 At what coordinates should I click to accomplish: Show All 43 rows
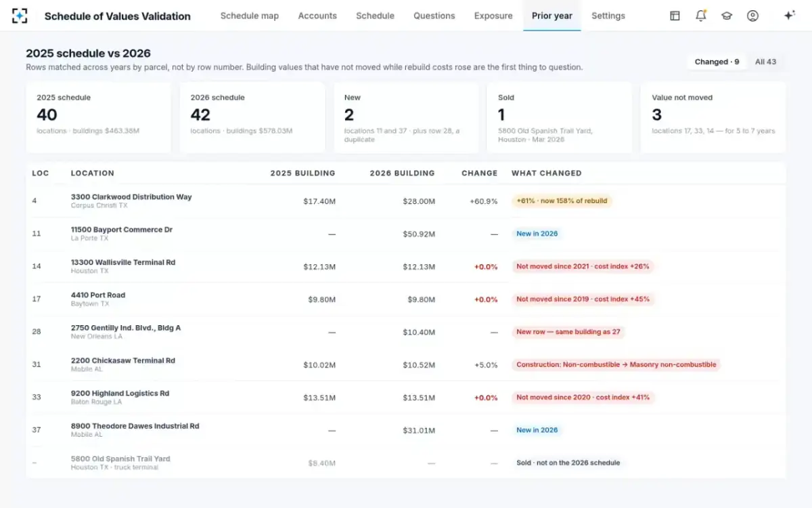click(766, 62)
